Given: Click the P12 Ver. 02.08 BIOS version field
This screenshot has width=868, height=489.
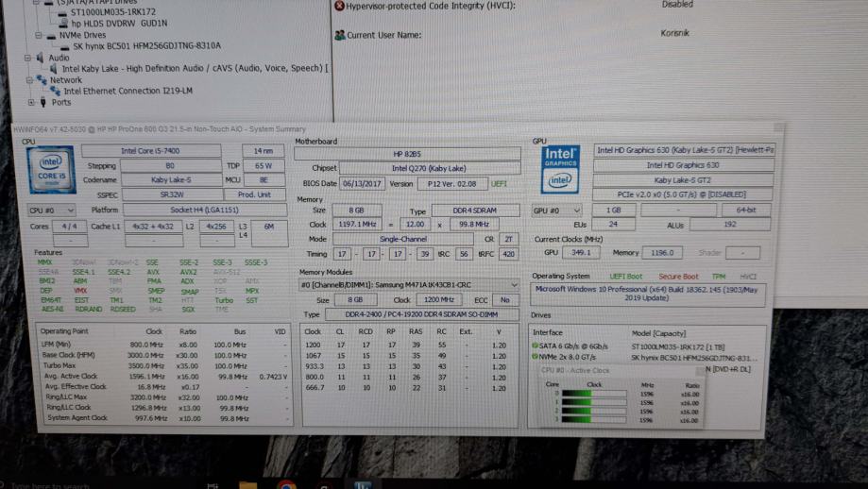Looking at the screenshot, I should click(452, 184).
